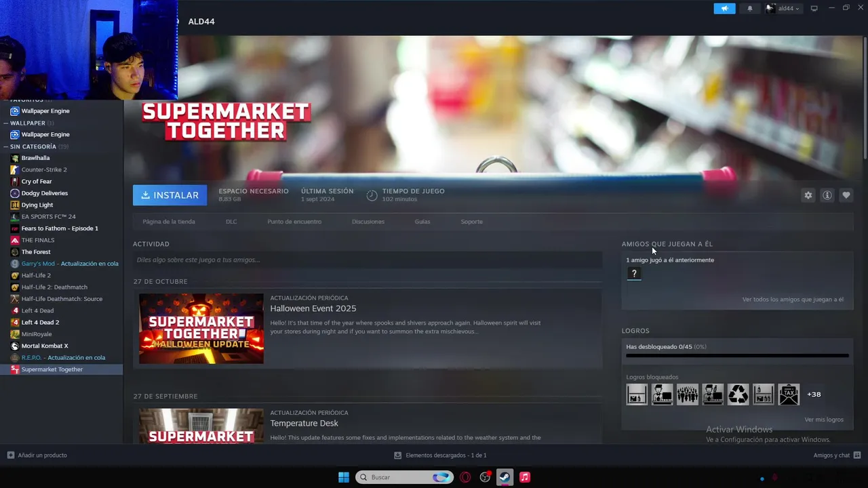Open Soporte tab

472,222
